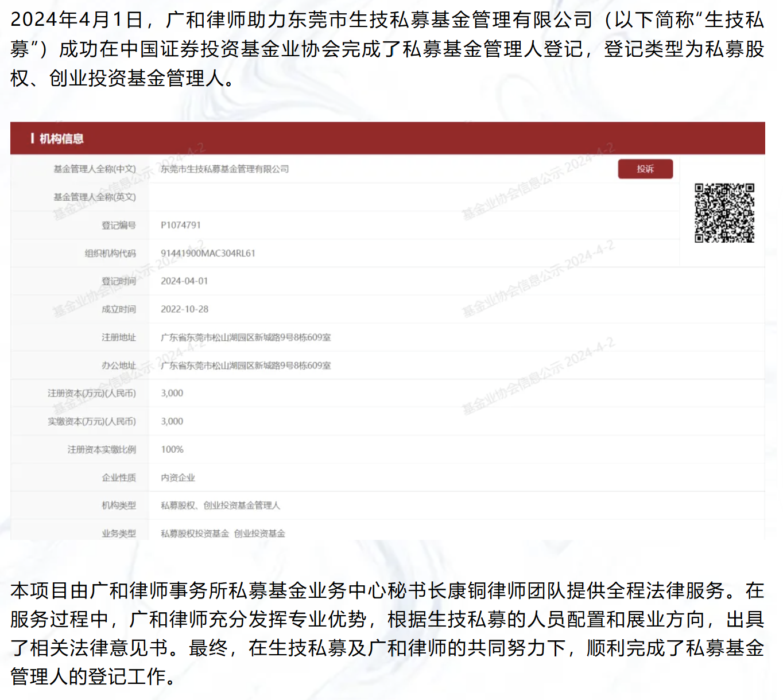
Task: Click the 登记时间 label
Action: coord(119,281)
